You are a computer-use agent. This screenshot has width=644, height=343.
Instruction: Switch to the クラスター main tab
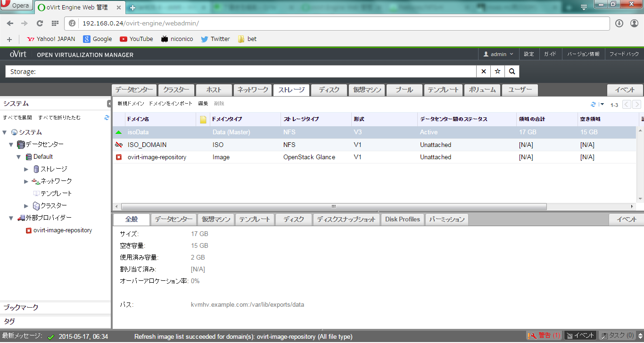(x=176, y=90)
